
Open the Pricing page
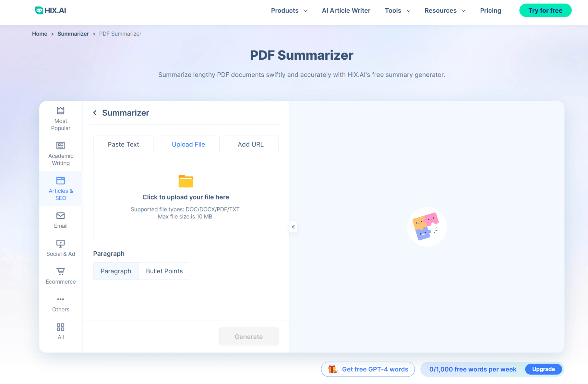click(490, 11)
